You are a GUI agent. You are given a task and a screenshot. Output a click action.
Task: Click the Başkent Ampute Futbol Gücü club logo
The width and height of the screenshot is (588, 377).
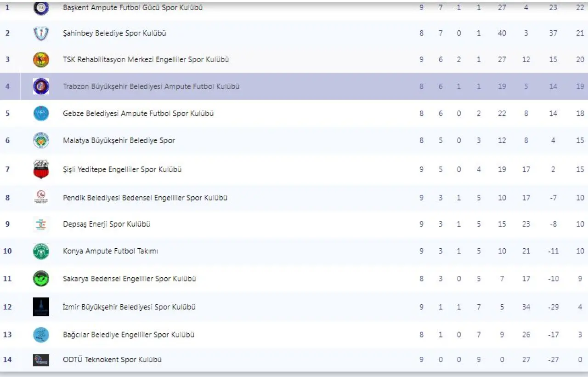click(x=41, y=8)
